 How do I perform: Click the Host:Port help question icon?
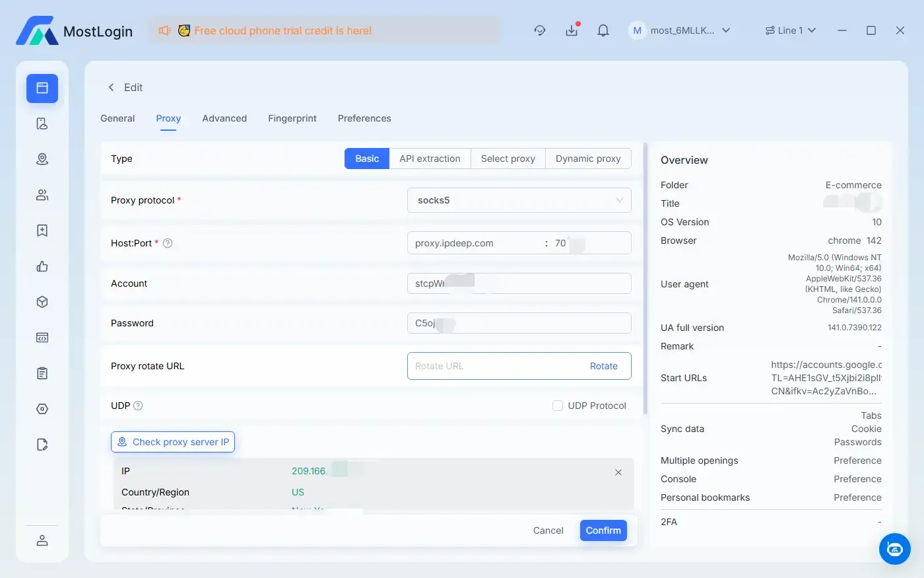click(168, 243)
